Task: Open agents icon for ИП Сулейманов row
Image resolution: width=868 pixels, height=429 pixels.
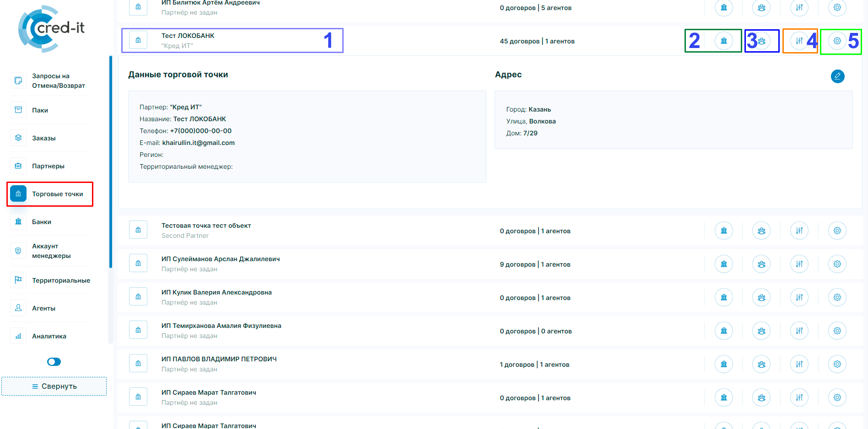Action: 761,264
